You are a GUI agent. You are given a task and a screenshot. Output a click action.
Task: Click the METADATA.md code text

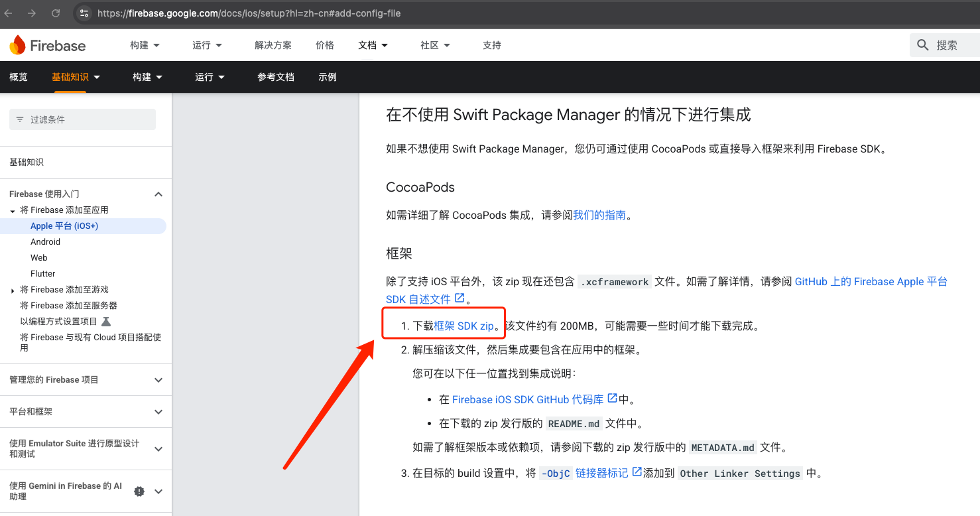tap(723, 448)
